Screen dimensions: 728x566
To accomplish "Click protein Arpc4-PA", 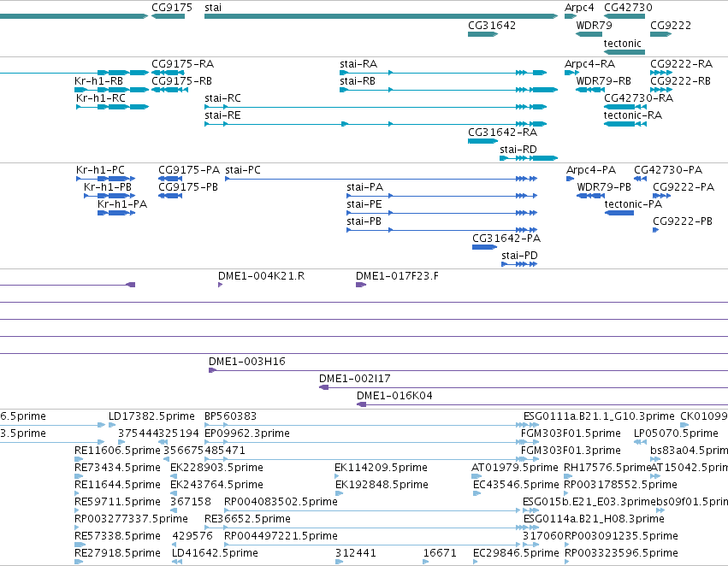I will pyautogui.click(x=570, y=179).
